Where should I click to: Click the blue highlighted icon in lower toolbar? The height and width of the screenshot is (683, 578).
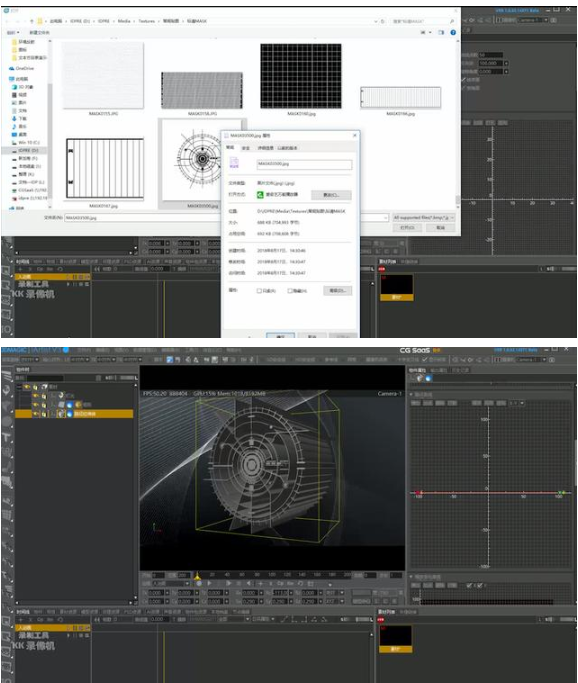coord(170,360)
